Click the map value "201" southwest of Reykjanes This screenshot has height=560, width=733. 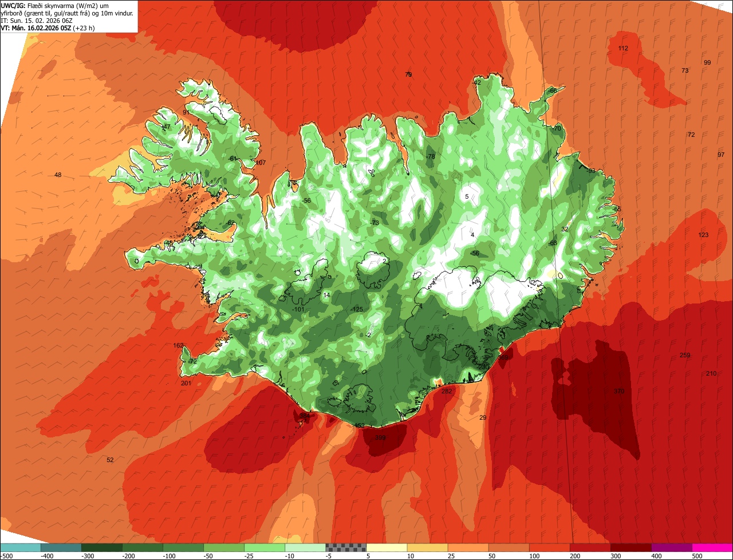pos(186,383)
